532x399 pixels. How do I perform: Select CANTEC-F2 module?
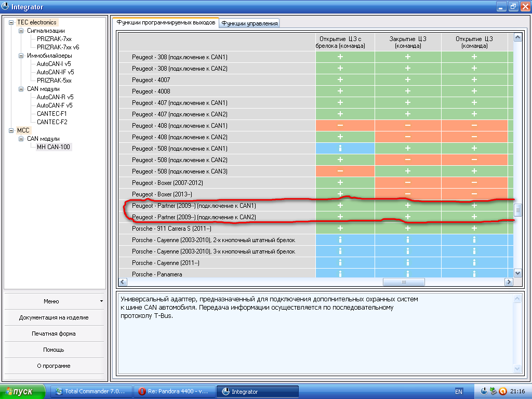click(x=52, y=122)
